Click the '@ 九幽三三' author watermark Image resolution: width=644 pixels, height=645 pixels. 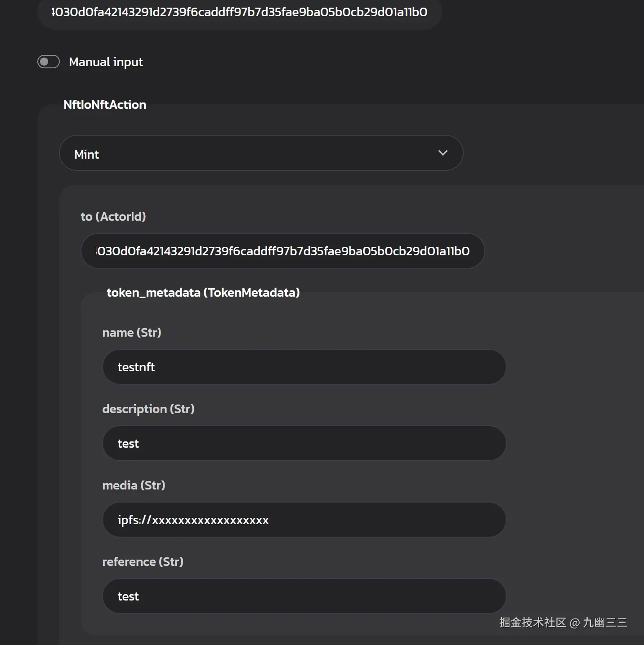[x=599, y=623]
